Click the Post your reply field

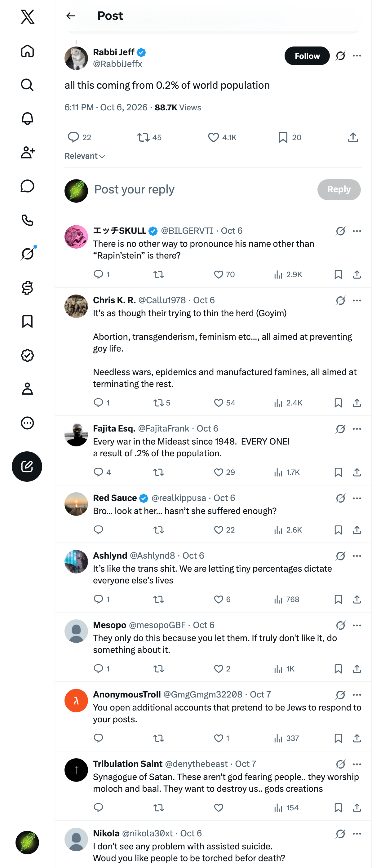[x=202, y=189]
